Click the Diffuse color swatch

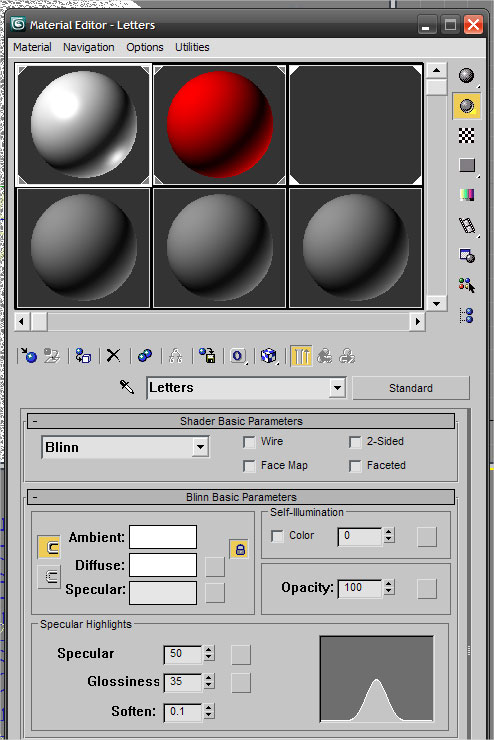pyautogui.click(x=163, y=565)
